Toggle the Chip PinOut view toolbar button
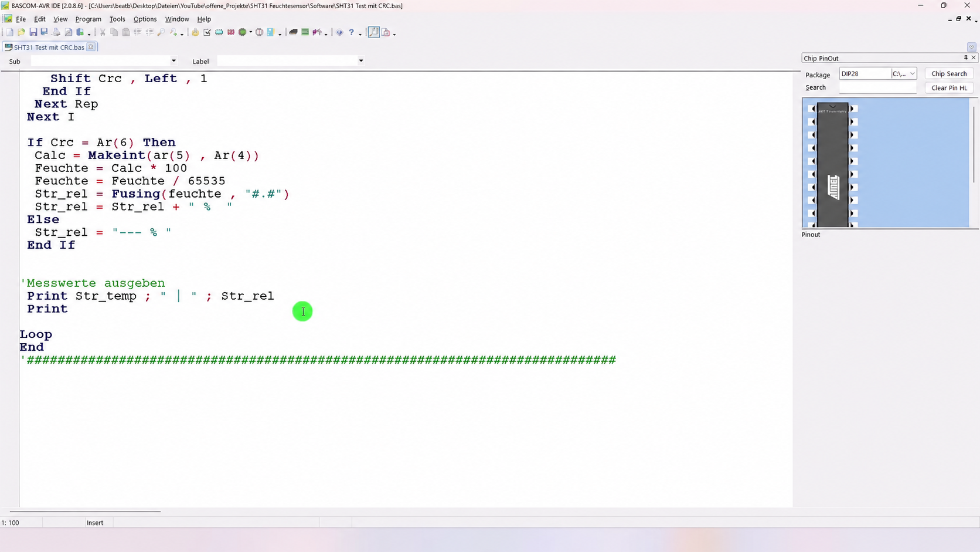Viewport: 980px width, 552px height. (x=373, y=33)
